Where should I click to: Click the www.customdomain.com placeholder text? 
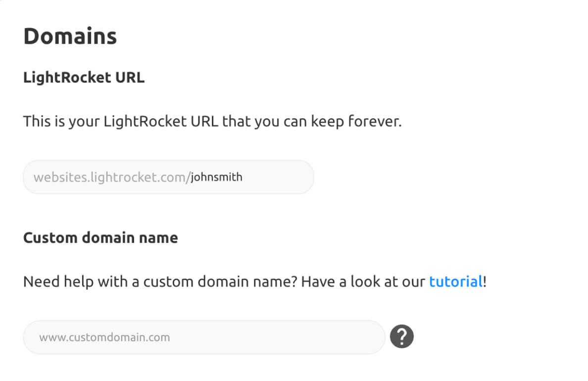click(104, 337)
